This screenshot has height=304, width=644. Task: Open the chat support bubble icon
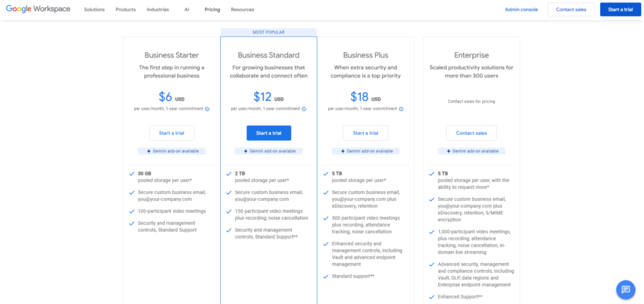pyautogui.click(x=625, y=290)
